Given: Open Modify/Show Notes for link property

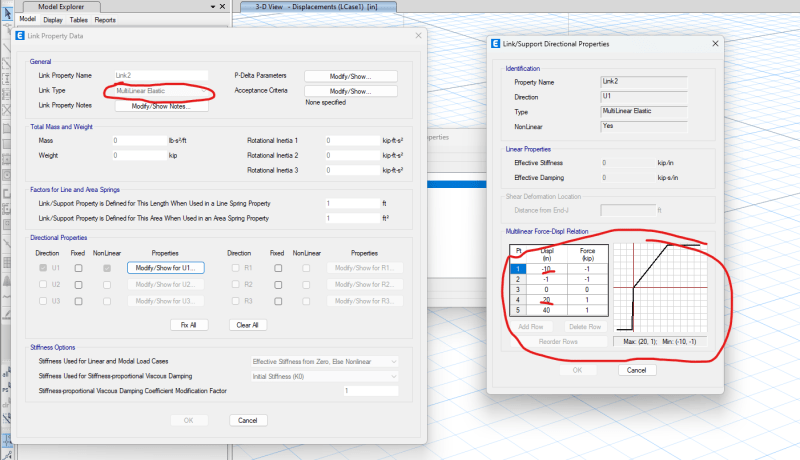Looking at the screenshot, I should pyautogui.click(x=161, y=106).
